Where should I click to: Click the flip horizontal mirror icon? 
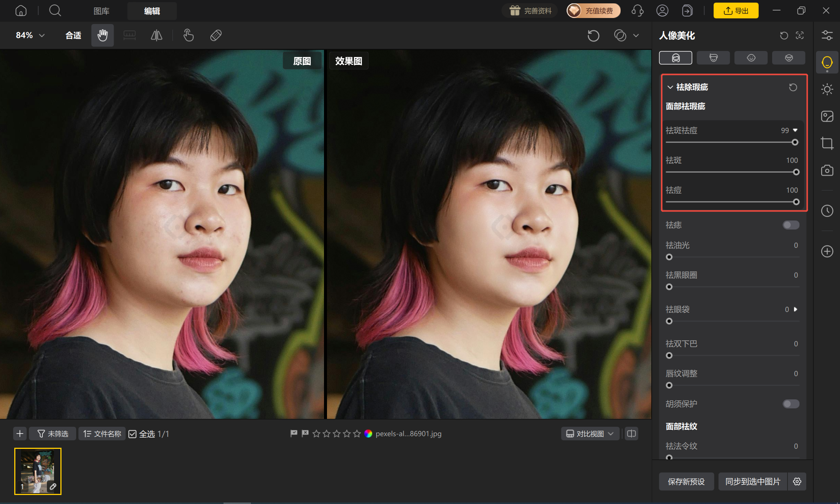pos(156,35)
